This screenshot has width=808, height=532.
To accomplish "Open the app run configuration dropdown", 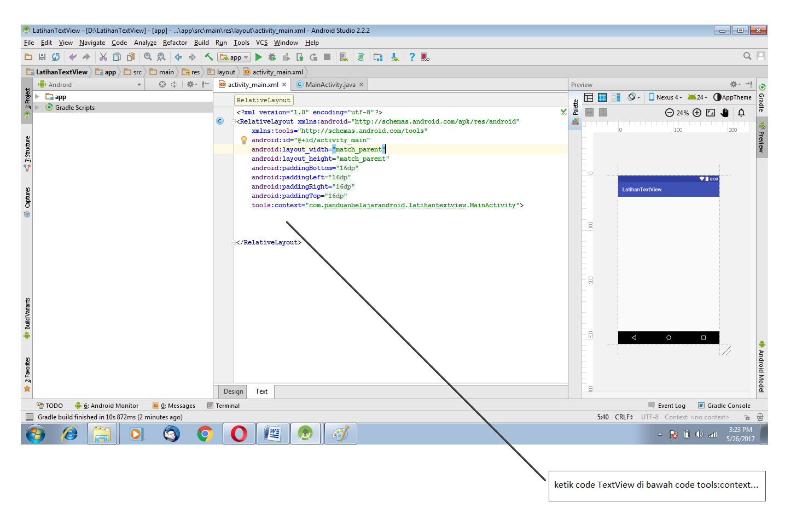I will [234, 57].
